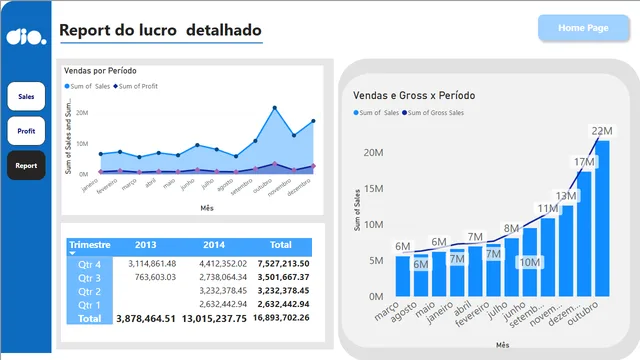Select the Qtr 4 row header

point(89,264)
